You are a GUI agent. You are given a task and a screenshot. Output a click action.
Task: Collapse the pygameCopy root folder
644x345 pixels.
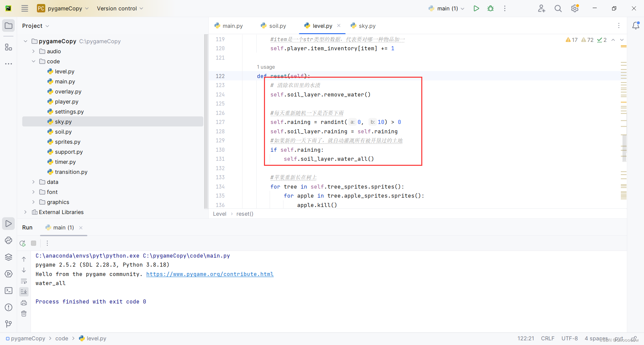point(25,41)
